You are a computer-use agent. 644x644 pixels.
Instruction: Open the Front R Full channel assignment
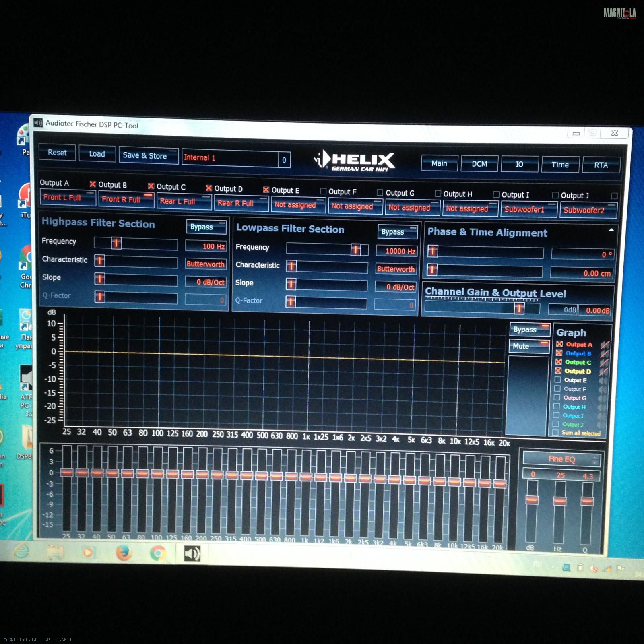pyautogui.click(x=126, y=200)
